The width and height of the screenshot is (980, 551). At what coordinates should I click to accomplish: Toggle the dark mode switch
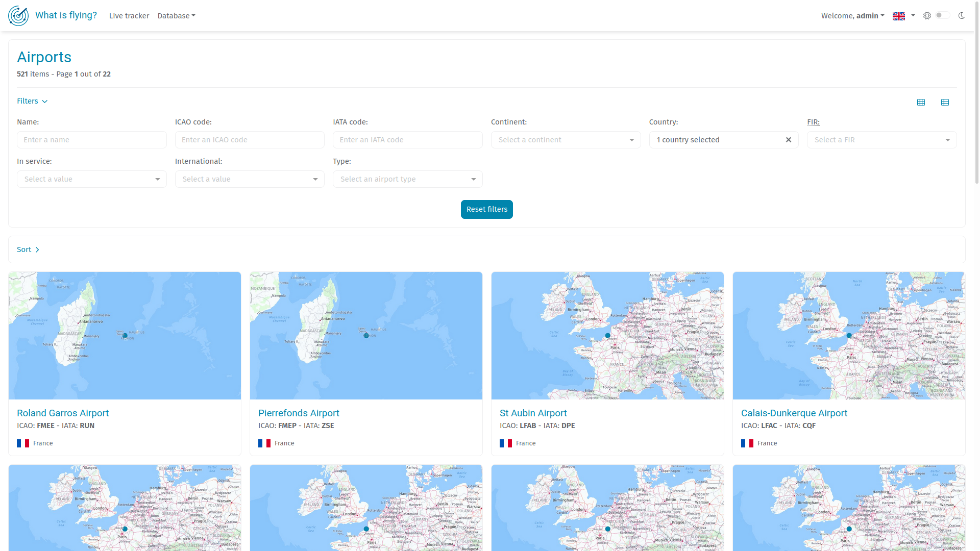942,16
